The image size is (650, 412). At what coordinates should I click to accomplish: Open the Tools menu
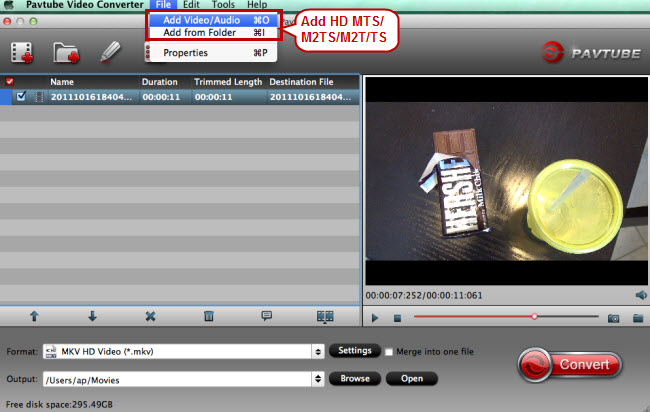(223, 5)
